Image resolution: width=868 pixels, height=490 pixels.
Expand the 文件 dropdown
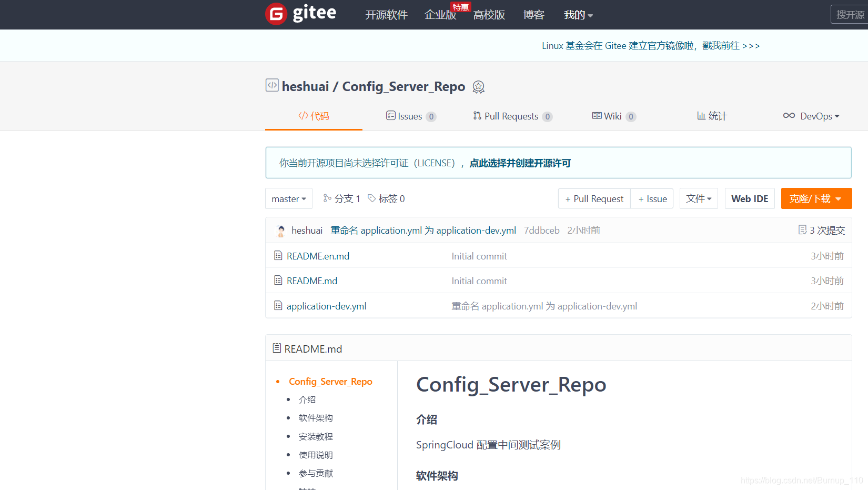pyautogui.click(x=699, y=198)
